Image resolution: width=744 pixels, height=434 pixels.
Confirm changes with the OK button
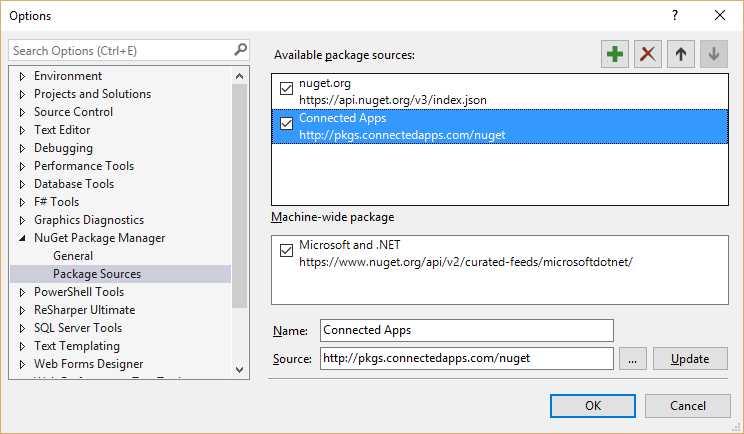click(593, 405)
